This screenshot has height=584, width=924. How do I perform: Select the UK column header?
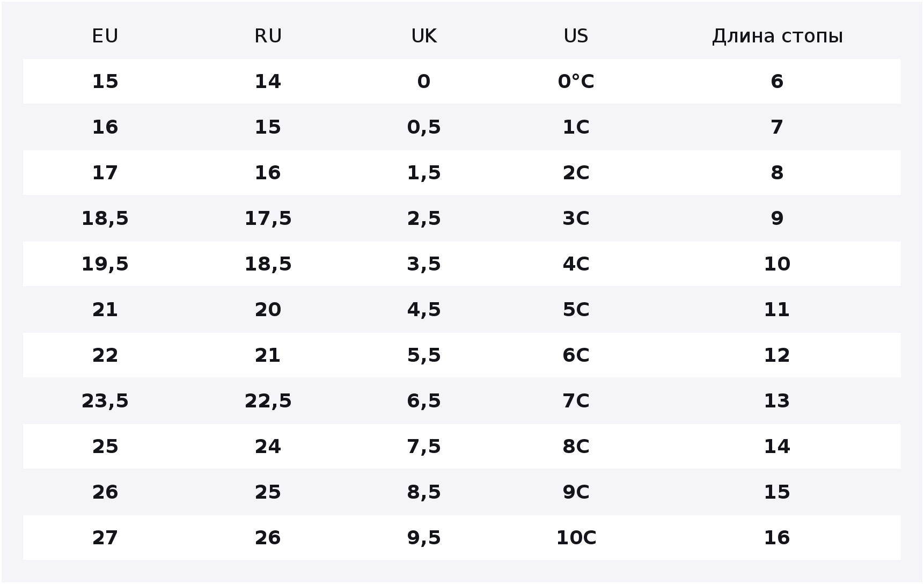click(x=424, y=36)
